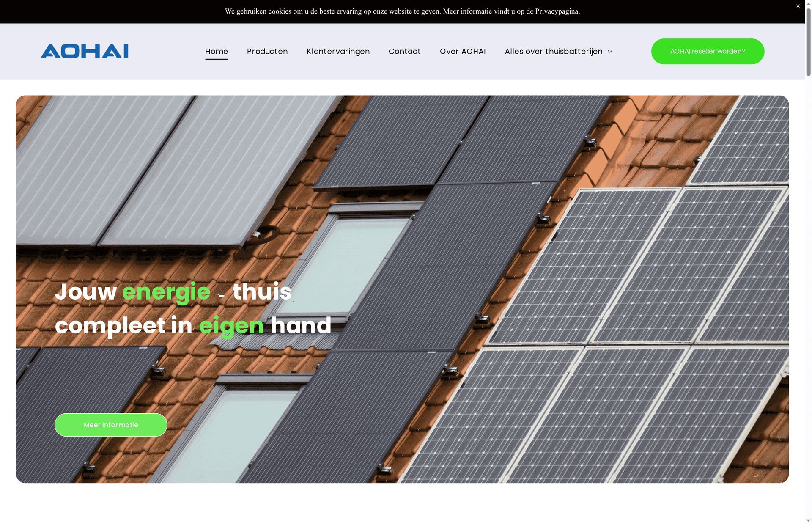Close the cookie notification banner
The height and width of the screenshot is (525, 812).
tap(798, 6)
